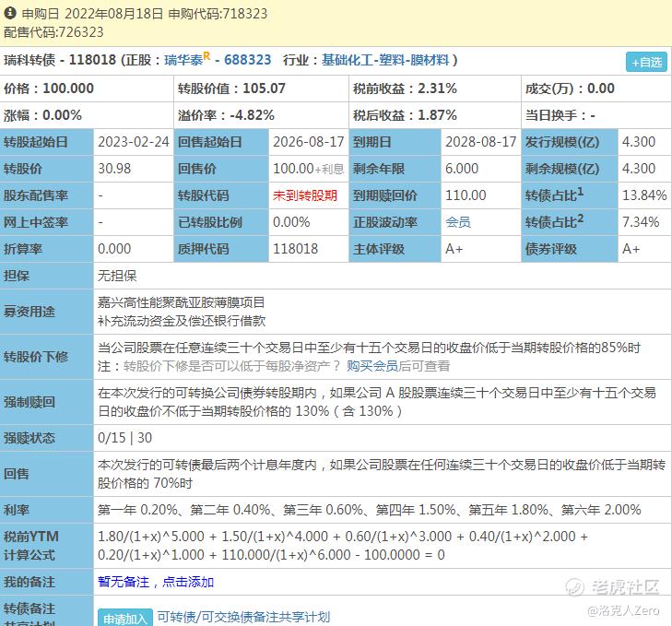
Task: Click the 转债占比2 value 7.34%
Action: coord(641,222)
